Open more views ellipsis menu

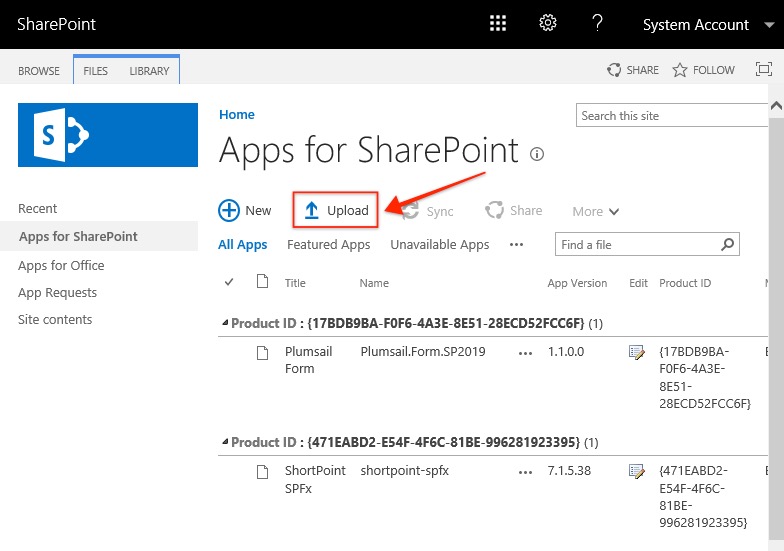point(516,244)
